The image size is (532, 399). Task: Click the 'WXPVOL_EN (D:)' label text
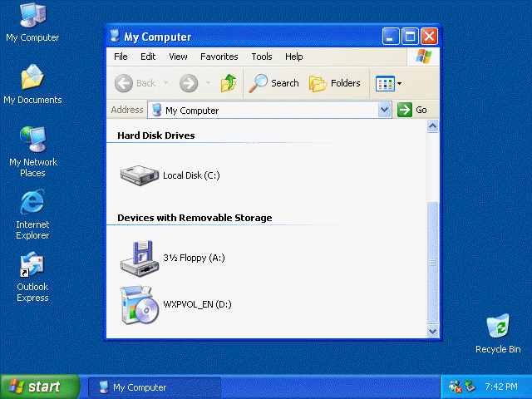tap(198, 304)
